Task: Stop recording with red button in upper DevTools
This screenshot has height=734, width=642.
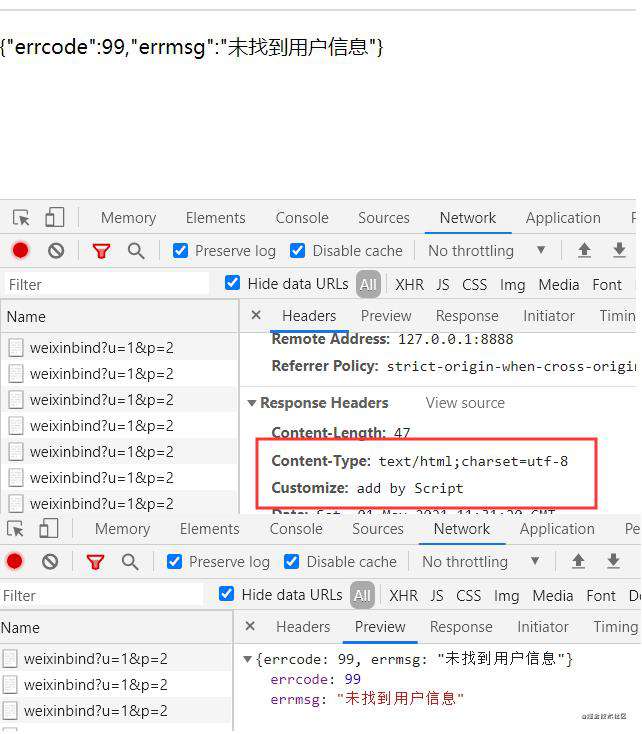Action: [x=20, y=250]
